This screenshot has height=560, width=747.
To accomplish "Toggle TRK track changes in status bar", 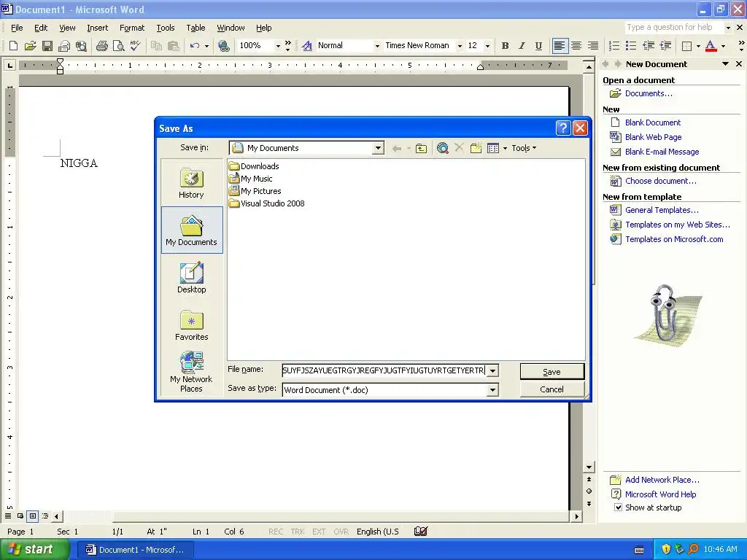I will coord(298,532).
